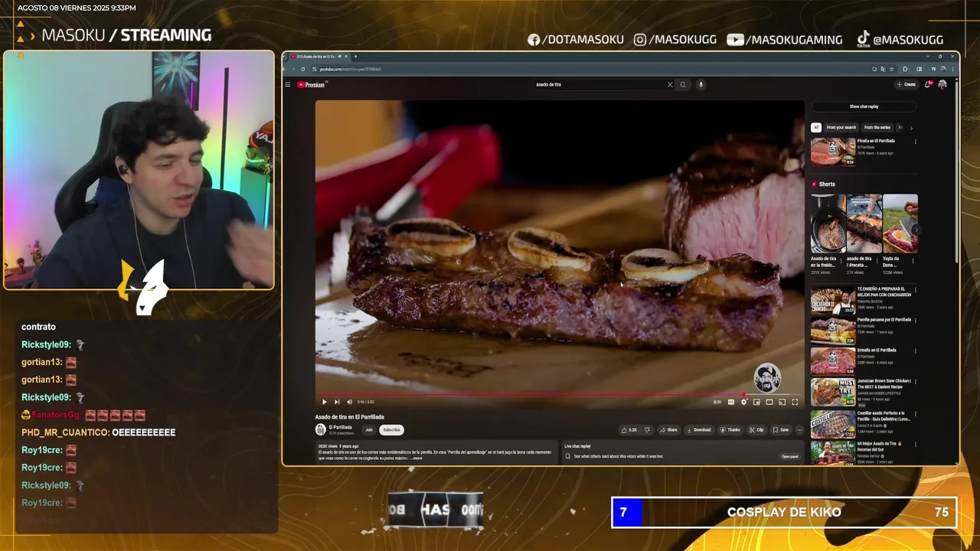Clear the search box X
The image size is (980, 551).
pos(670,85)
